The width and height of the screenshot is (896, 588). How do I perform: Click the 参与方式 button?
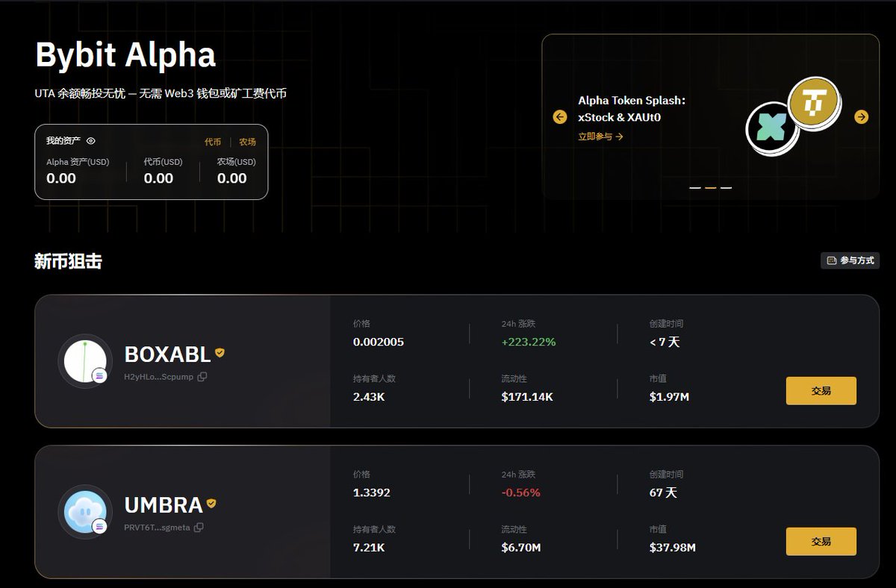click(850, 260)
